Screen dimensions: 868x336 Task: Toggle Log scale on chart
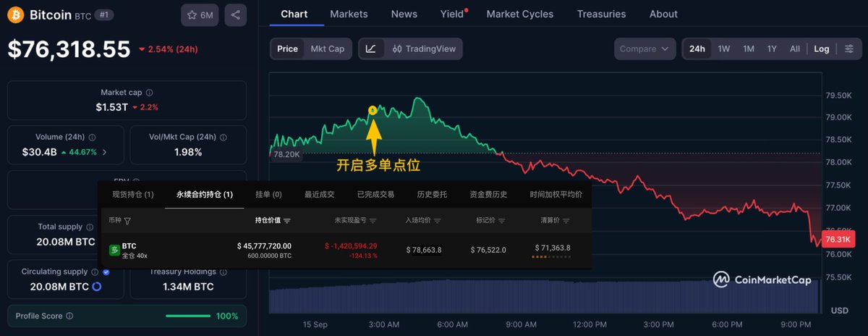point(822,49)
